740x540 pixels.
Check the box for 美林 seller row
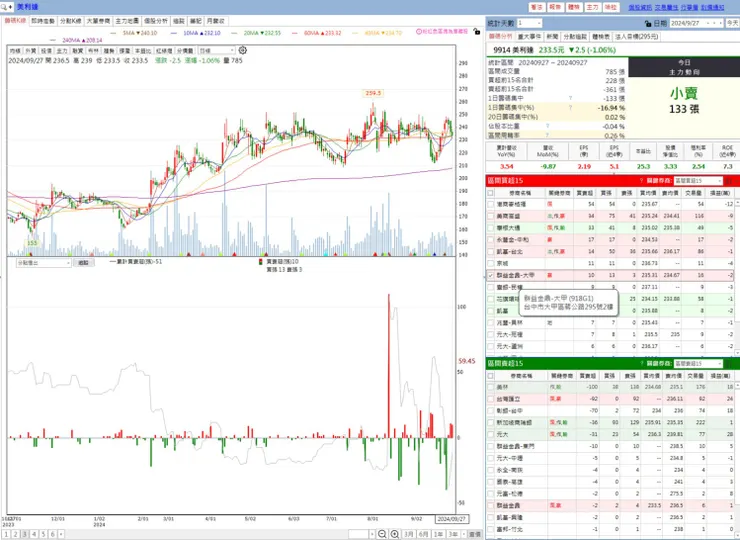[x=491, y=387]
